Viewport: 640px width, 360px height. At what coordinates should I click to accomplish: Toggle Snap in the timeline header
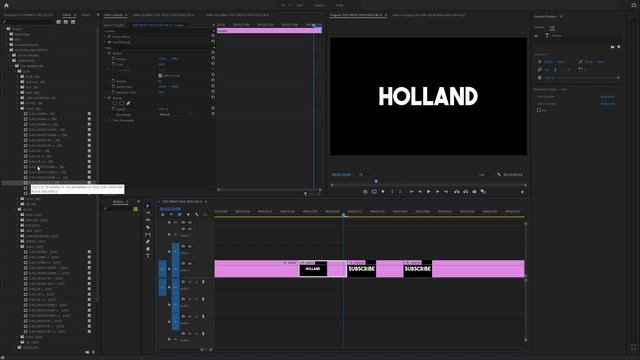coord(171,215)
